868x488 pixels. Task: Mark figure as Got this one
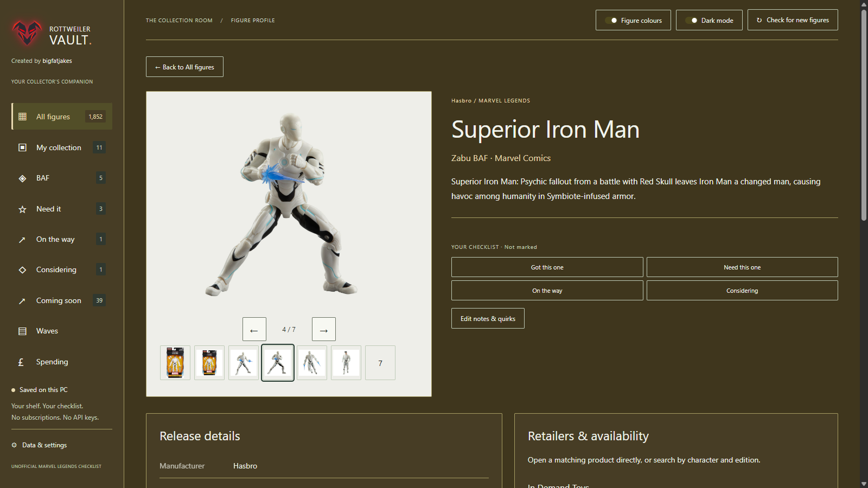pyautogui.click(x=547, y=267)
